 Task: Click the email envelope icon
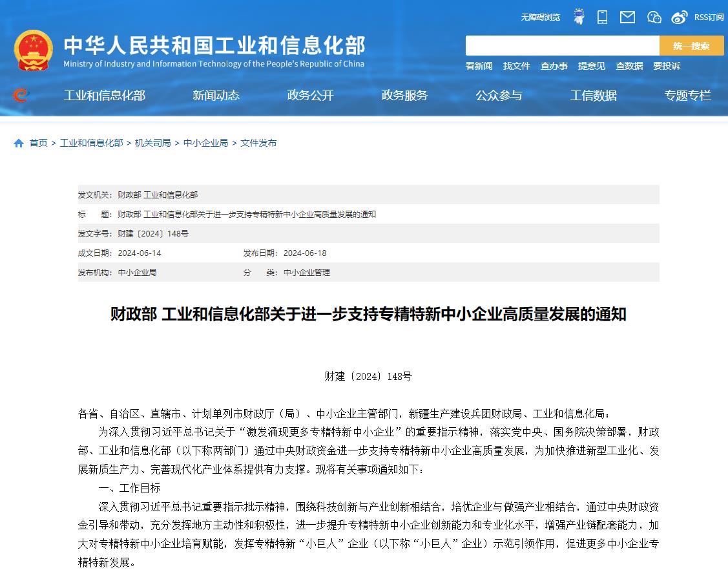pos(627,17)
